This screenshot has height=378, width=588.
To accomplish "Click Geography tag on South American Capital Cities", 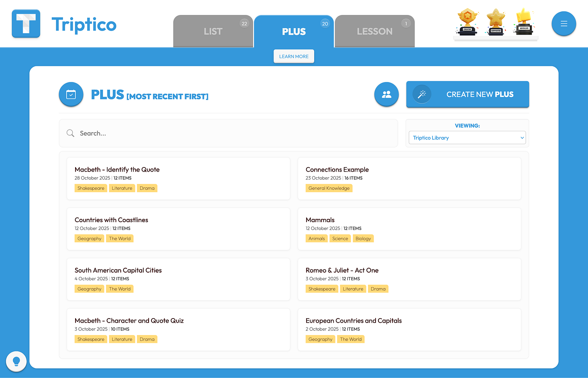I will pyautogui.click(x=90, y=289).
